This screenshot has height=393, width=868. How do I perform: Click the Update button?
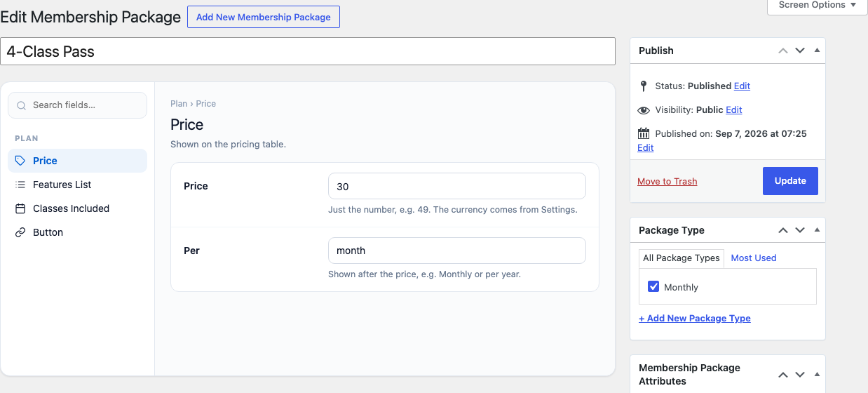pos(790,181)
